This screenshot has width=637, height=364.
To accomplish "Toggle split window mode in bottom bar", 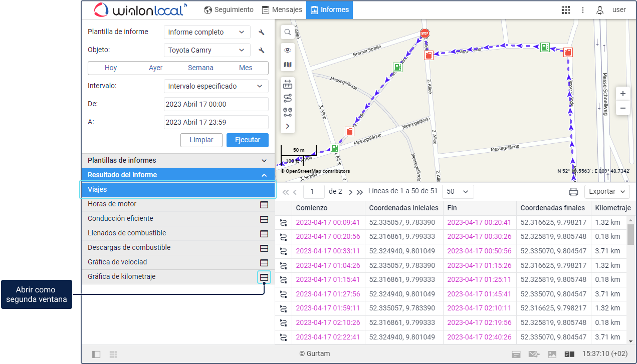I will pyautogui.click(x=569, y=354).
